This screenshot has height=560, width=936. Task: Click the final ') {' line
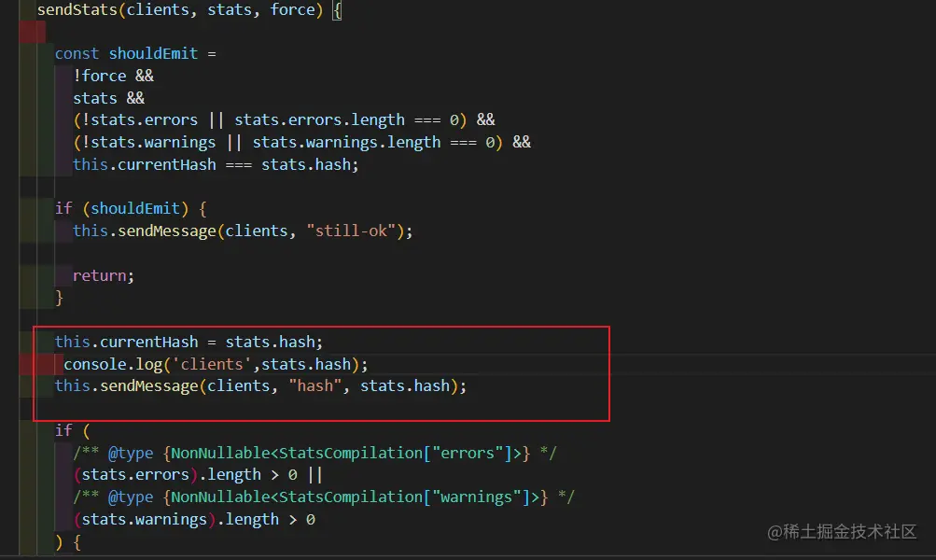(67, 542)
